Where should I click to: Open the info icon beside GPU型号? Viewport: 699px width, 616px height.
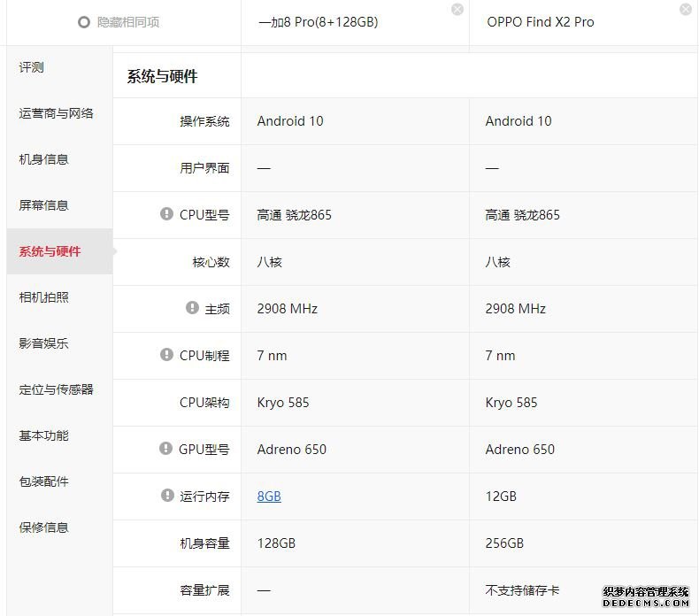[165, 449]
